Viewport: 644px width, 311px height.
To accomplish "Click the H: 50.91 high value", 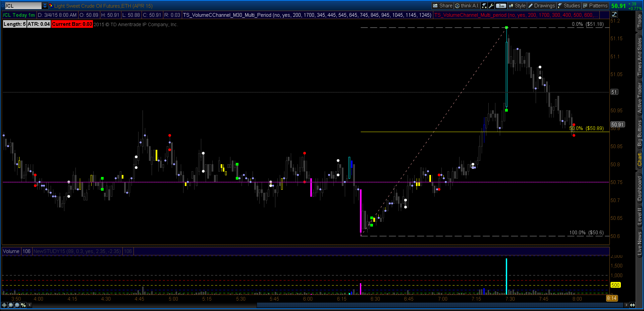I will 110,15.
